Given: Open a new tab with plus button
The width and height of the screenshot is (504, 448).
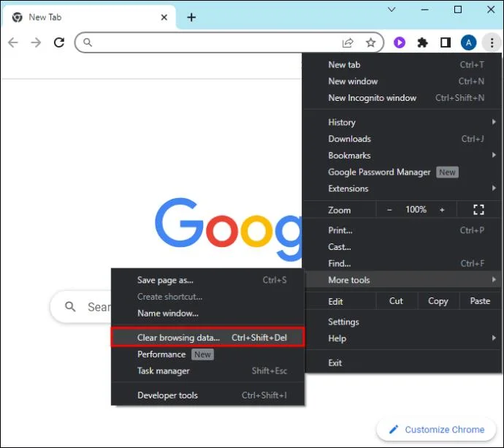Looking at the screenshot, I should [191, 18].
